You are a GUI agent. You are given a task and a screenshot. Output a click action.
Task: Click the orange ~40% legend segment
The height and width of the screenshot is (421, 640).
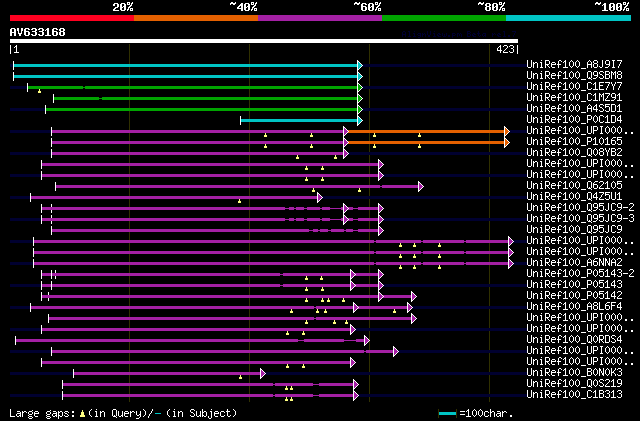pos(196,18)
